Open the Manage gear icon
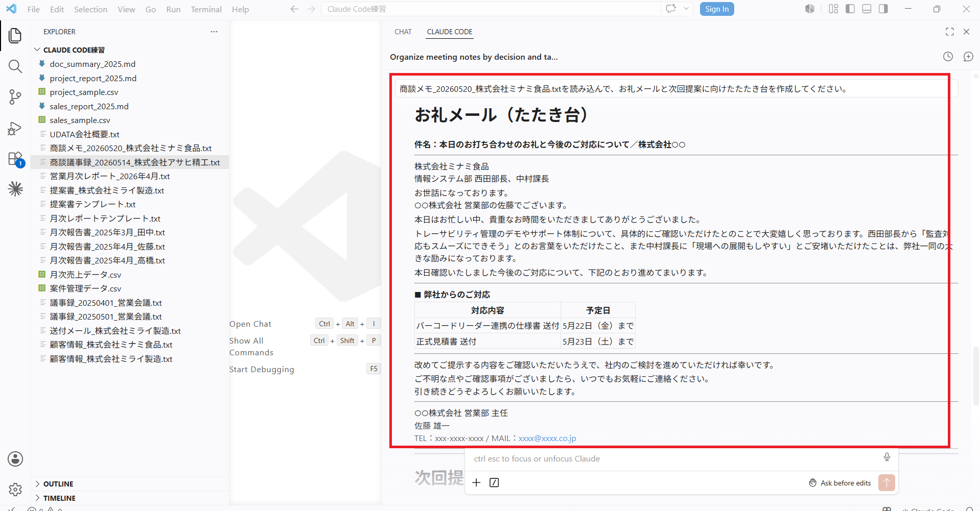Viewport: 980px width, 511px height. coord(15,490)
